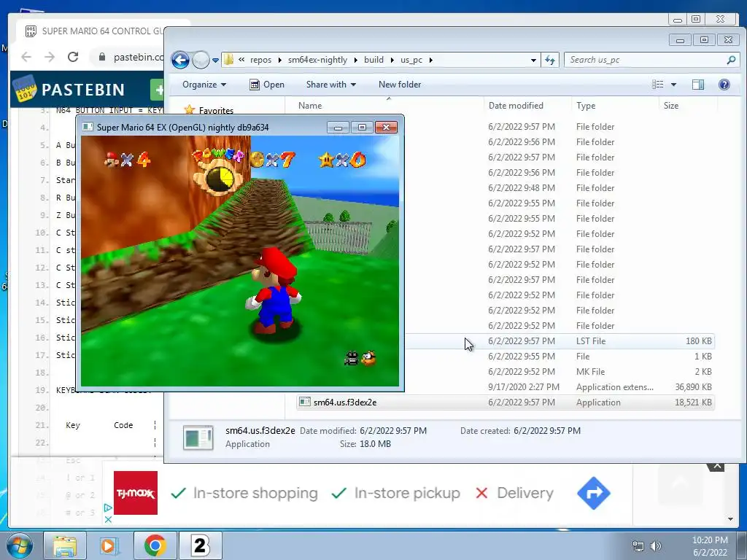Open recent locations dropdown beside forward arrow
This screenshot has height=560, width=747.
215,61
